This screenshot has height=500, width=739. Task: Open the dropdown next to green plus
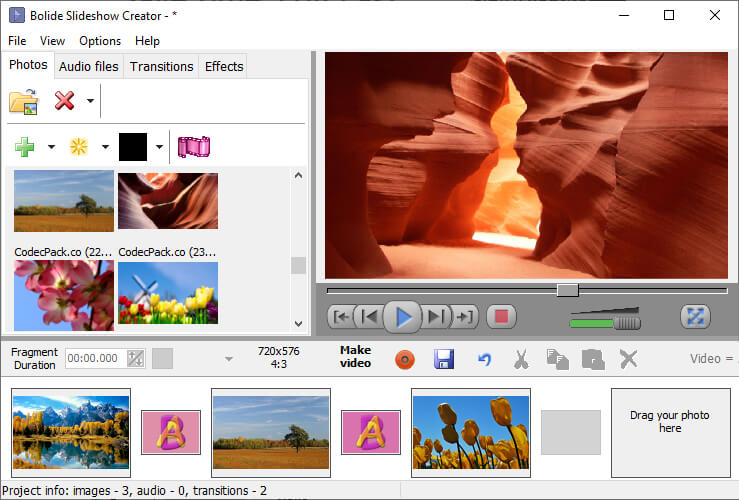pos(51,148)
